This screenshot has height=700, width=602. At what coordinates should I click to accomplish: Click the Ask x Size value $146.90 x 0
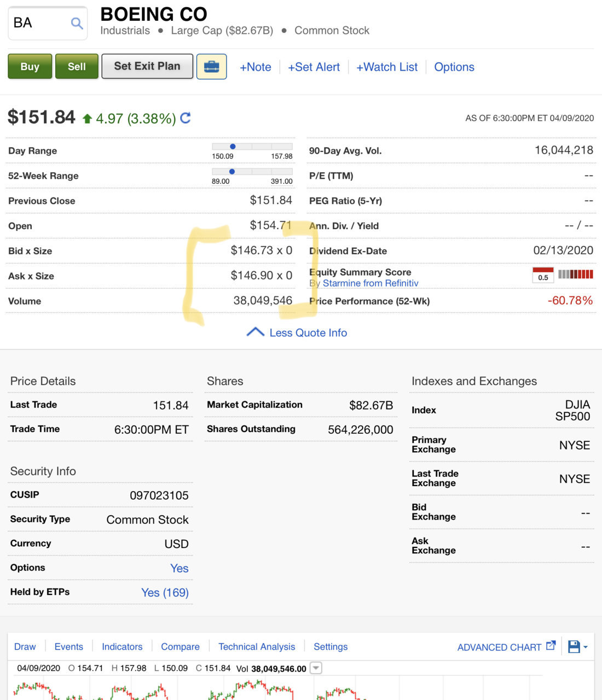point(262,276)
